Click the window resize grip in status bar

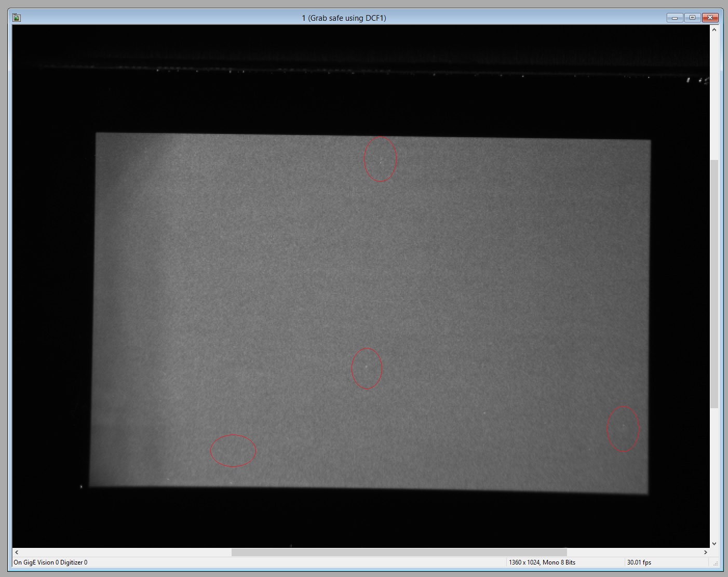click(714, 563)
